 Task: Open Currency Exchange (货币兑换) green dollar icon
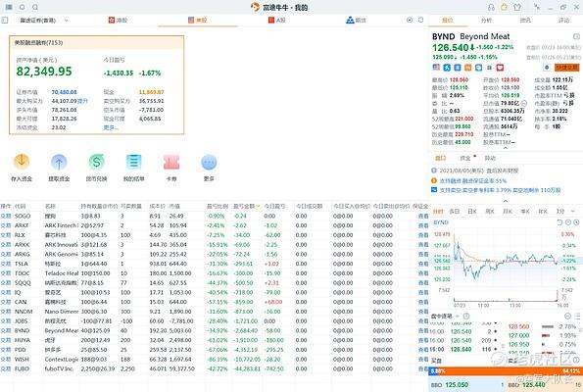(96, 162)
